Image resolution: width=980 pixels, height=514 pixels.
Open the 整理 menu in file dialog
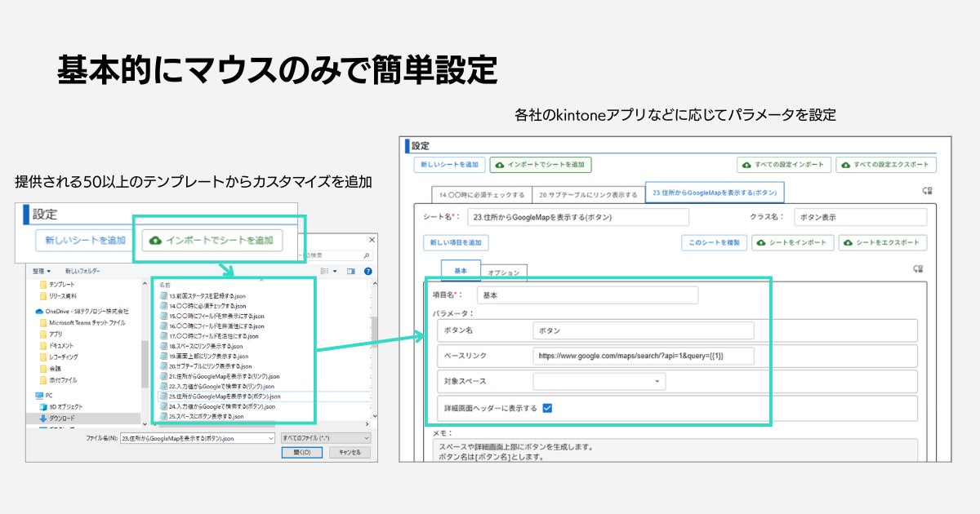click(42, 271)
